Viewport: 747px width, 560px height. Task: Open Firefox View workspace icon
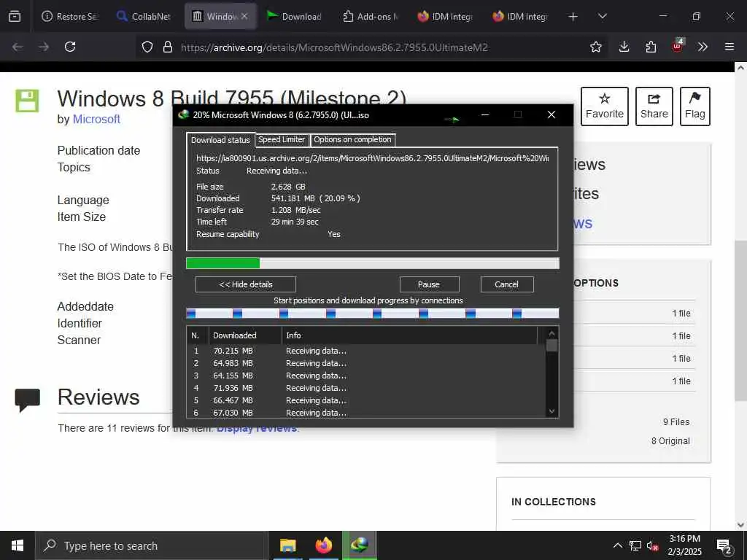coord(15,16)
